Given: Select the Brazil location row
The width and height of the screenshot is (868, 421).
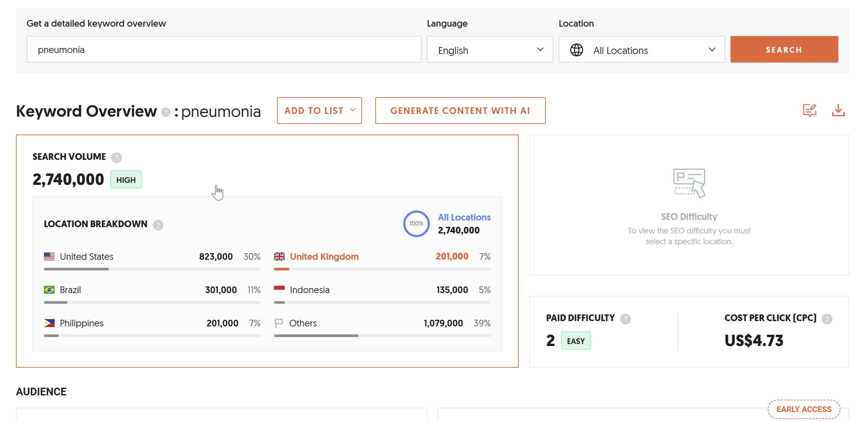Looking at the screenshot, I should point(152,294).
